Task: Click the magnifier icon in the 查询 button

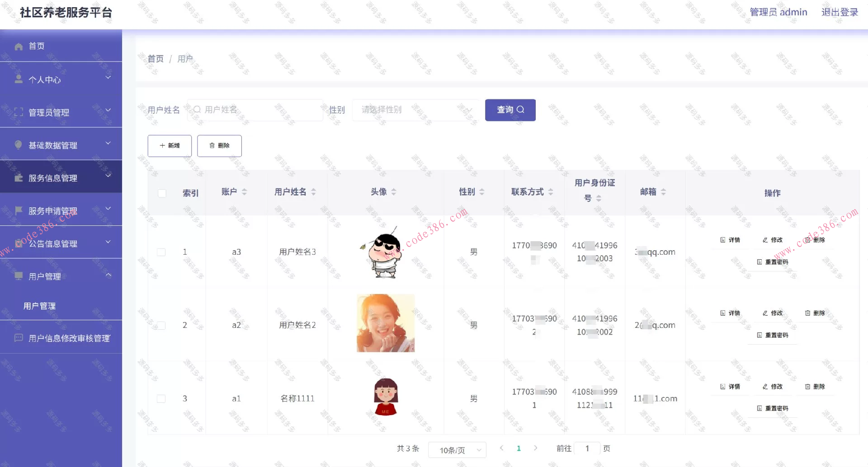Action: coord(521,109)
